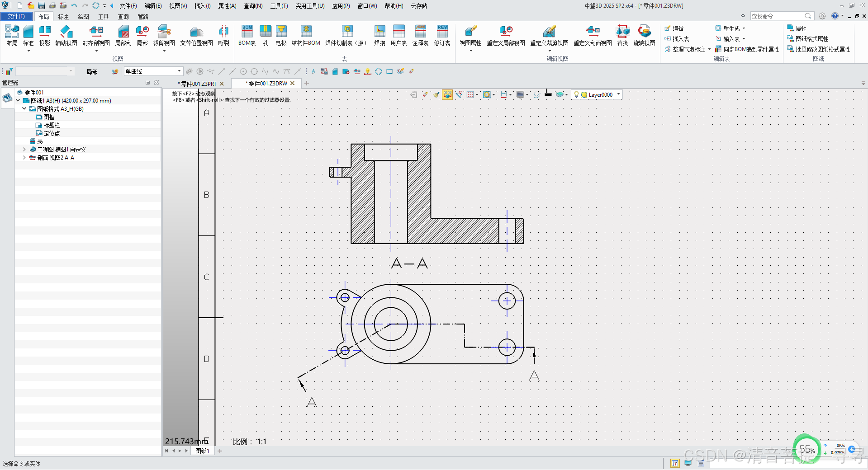Switch to the 绘图 ribbon tab
Image resolution: width=868 pixels, height=470 pixels.
coord(83,17)
